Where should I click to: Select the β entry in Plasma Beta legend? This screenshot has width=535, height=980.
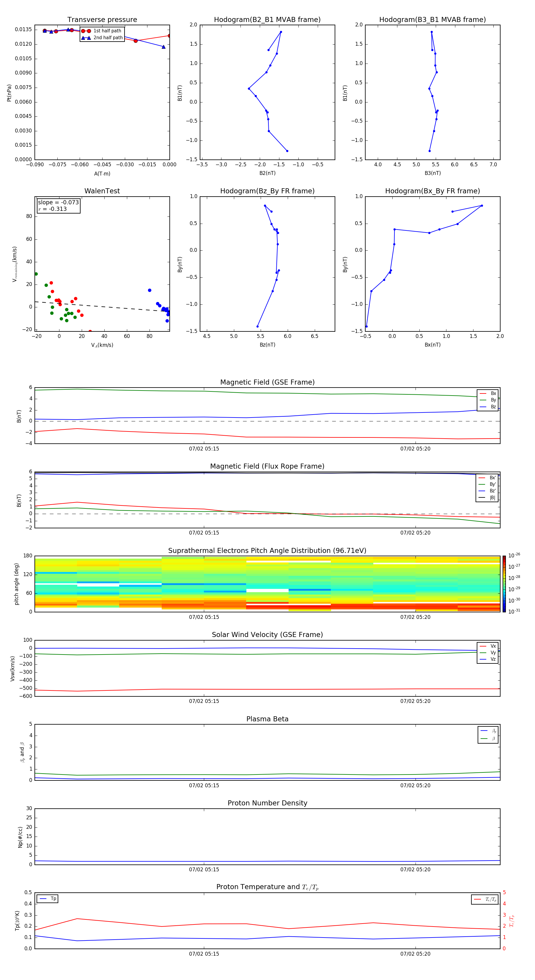click(488, 739)
